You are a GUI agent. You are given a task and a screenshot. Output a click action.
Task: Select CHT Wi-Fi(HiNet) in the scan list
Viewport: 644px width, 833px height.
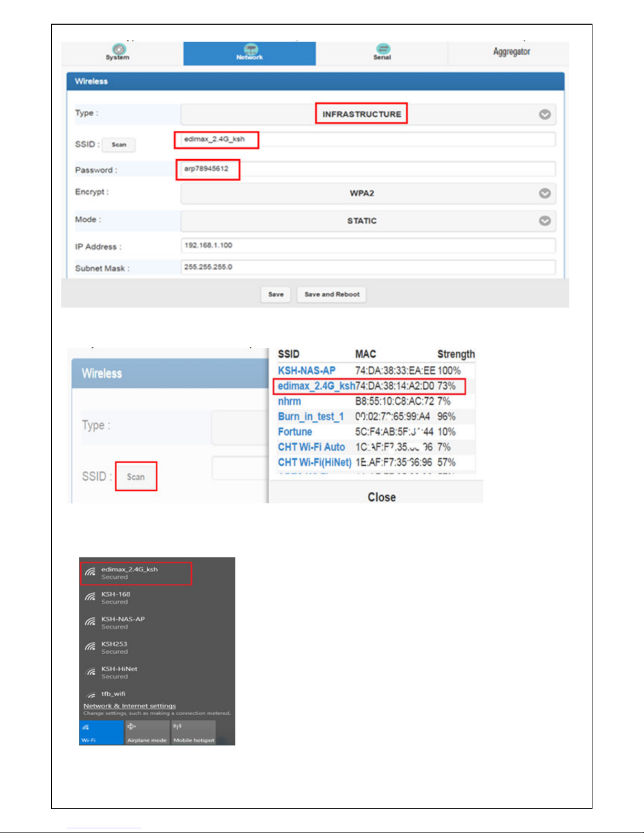314,462
